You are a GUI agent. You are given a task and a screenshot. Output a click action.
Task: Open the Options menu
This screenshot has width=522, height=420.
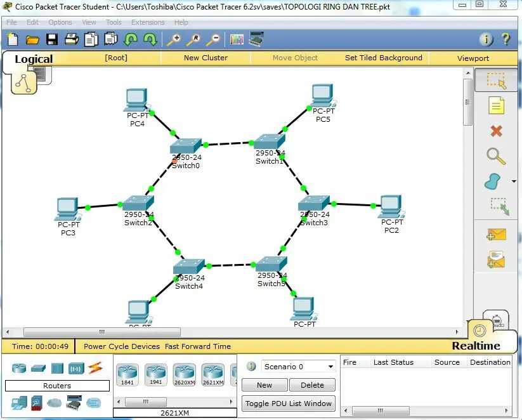(x=60, y=22)
